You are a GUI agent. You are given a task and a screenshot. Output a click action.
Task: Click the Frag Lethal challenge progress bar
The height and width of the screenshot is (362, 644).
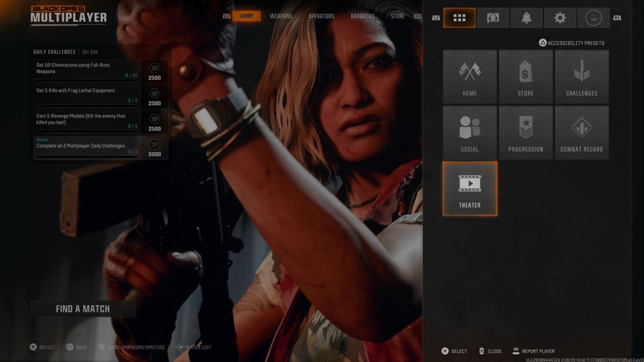(x=87, y=106)
